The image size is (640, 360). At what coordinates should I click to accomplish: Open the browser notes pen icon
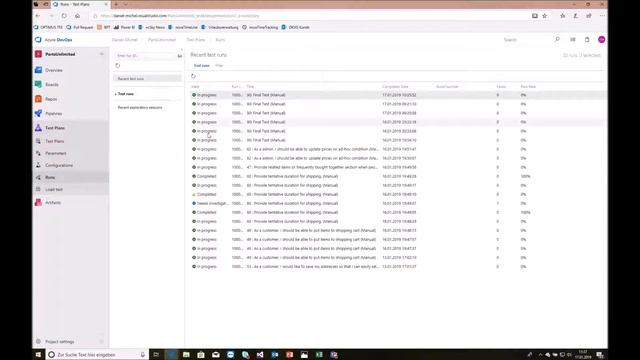[576, 16]
